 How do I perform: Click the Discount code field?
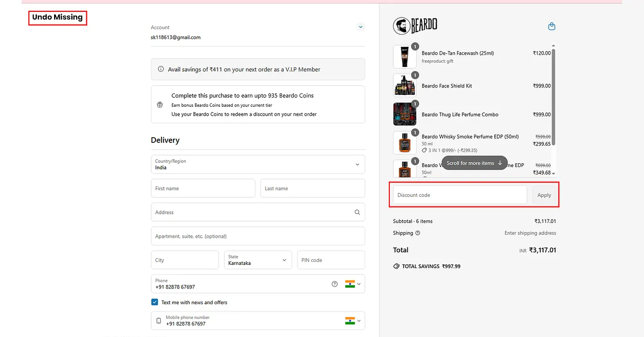pos(460,195)
